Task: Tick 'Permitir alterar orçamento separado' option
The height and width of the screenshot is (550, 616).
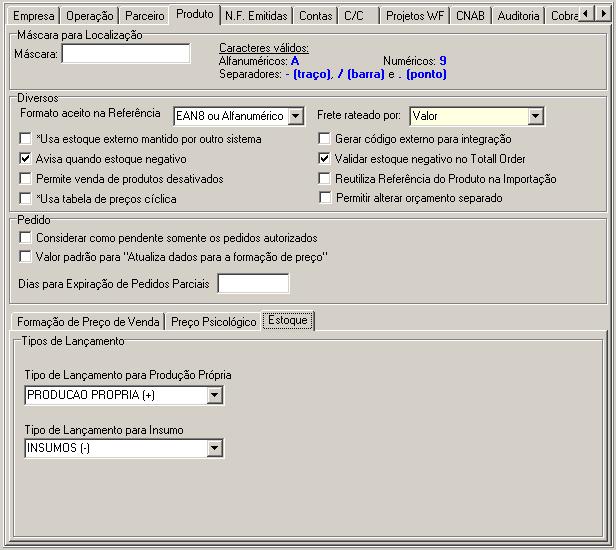Action: 324,198
